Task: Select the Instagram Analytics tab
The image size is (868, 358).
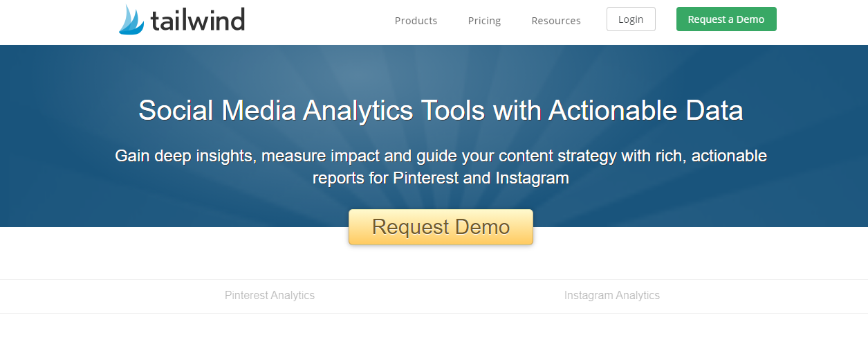Action: (x=612, y=296)
